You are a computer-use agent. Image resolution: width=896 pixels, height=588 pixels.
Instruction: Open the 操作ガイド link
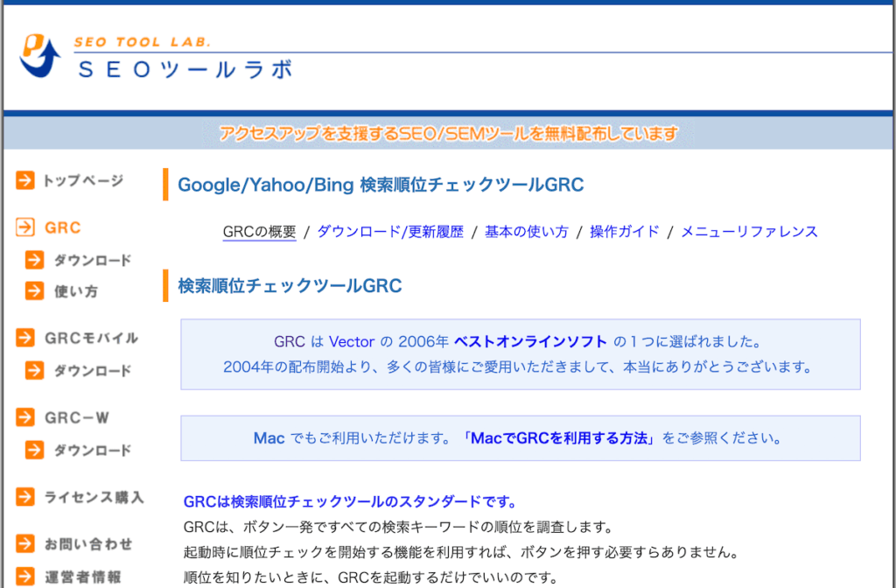(x=625, y=231)
